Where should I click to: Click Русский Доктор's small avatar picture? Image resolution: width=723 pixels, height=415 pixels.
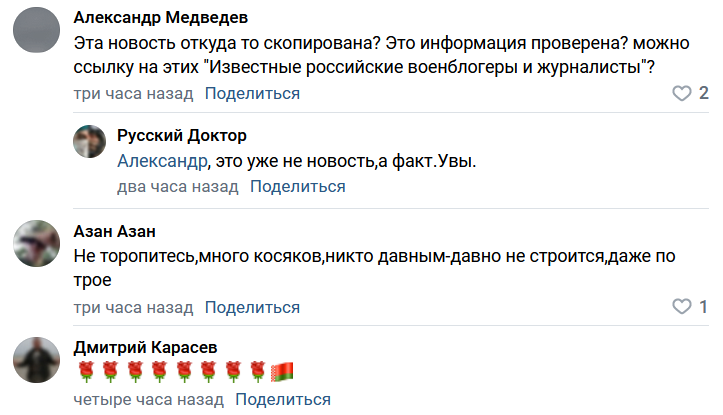click(90, 141)
